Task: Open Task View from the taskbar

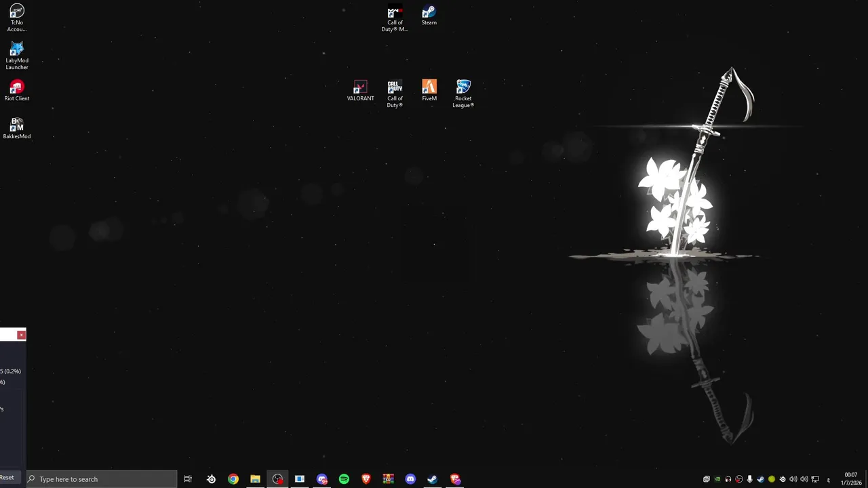Action: point(188,479)
